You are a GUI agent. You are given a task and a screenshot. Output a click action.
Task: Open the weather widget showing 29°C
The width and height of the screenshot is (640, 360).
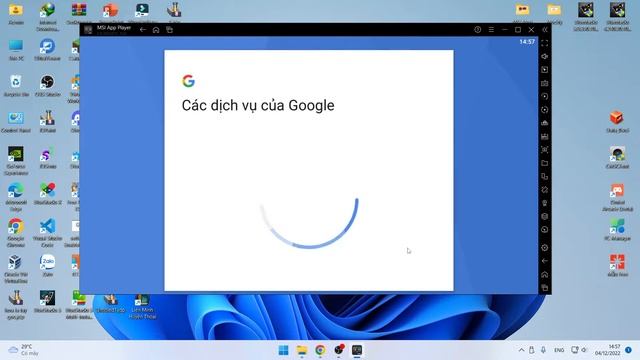coord(24,350)
